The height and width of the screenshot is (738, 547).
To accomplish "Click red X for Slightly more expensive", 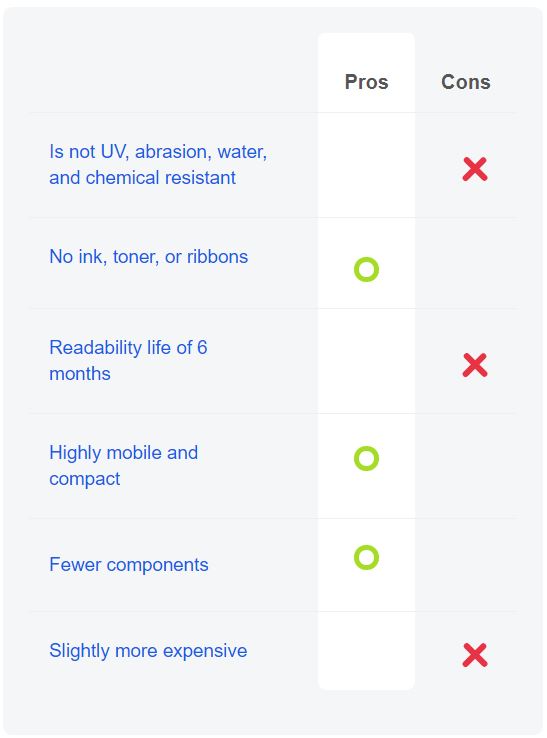I will (475, 655).
